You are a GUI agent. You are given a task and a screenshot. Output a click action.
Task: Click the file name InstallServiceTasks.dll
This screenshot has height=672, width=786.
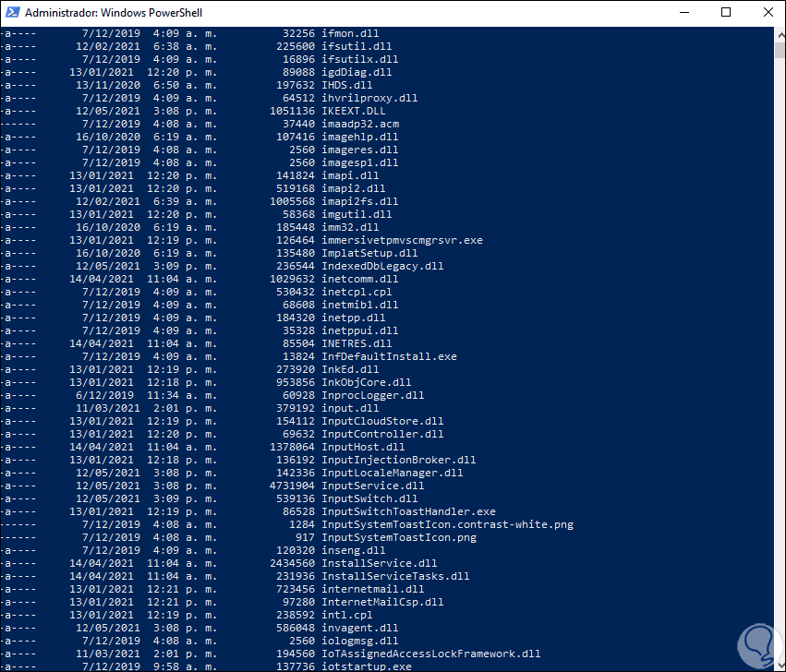pos(395,577)
